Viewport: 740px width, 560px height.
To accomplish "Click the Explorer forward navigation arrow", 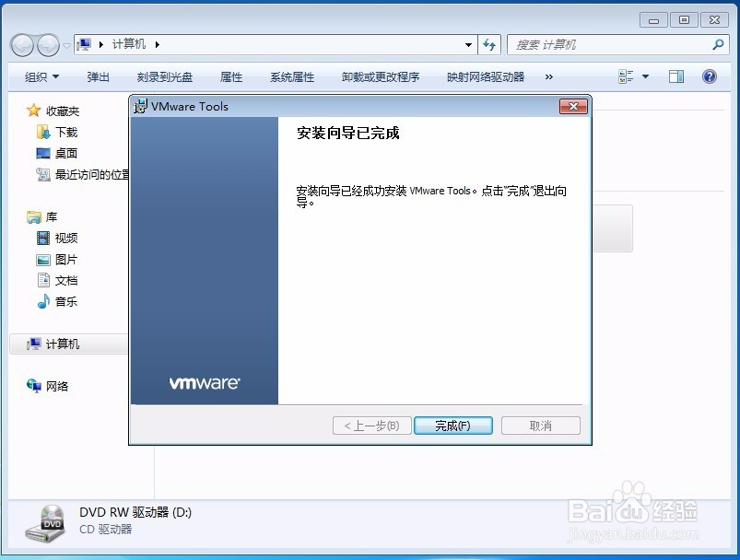I will coord(48,45).
